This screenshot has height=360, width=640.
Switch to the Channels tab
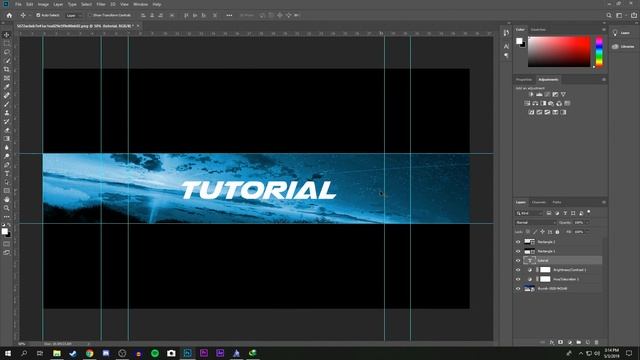pyautogui.click(x=538, y=202)
